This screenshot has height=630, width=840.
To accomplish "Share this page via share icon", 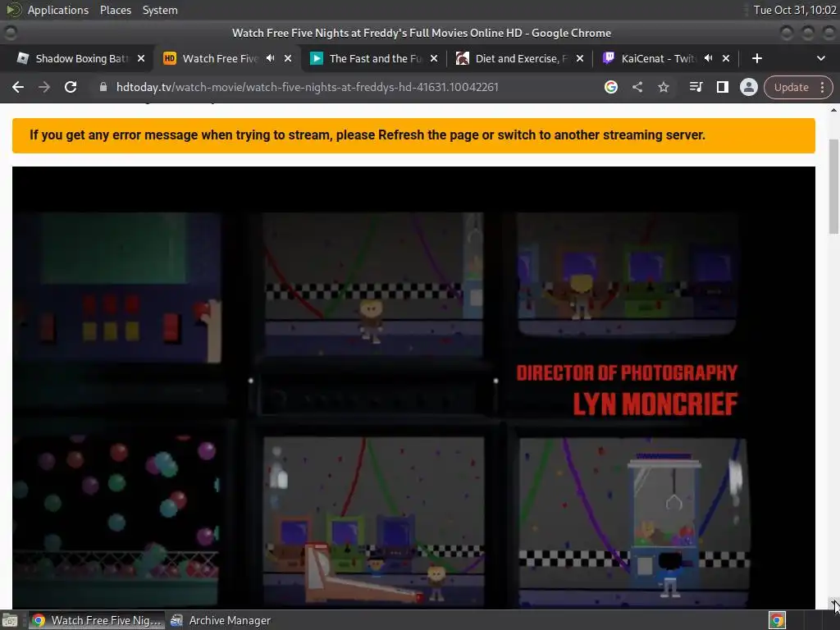I will (x=637, y=87).
